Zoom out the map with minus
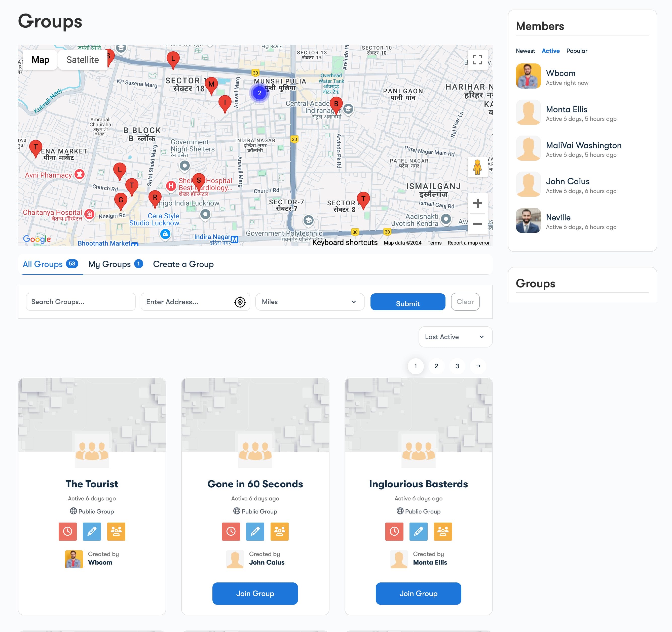Image resolution: width=672 pixels, height=632 pixels. (x=477, y=223)
